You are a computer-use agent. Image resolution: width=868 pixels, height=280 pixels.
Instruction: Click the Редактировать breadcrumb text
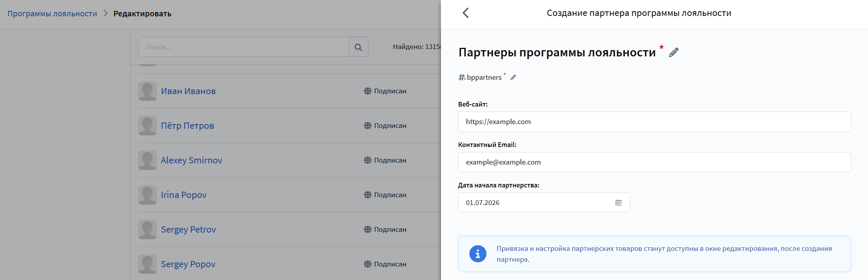(142, 14)
